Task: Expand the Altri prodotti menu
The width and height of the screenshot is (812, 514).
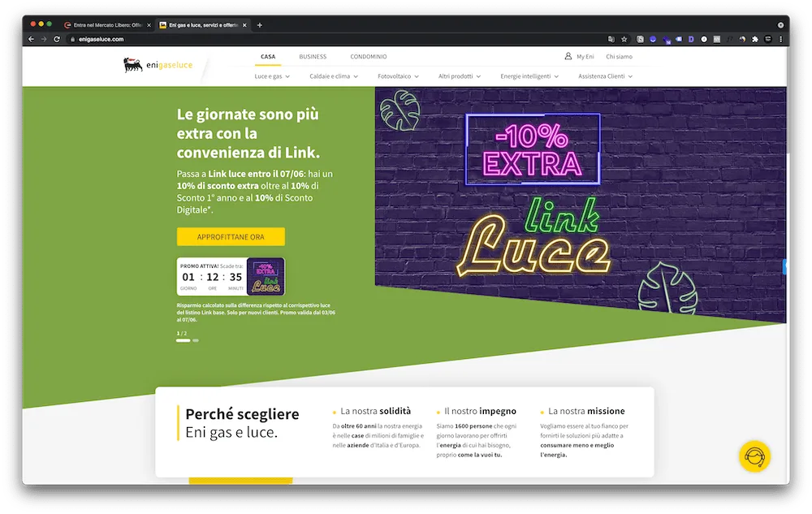Action: click(x=460, y=76)
